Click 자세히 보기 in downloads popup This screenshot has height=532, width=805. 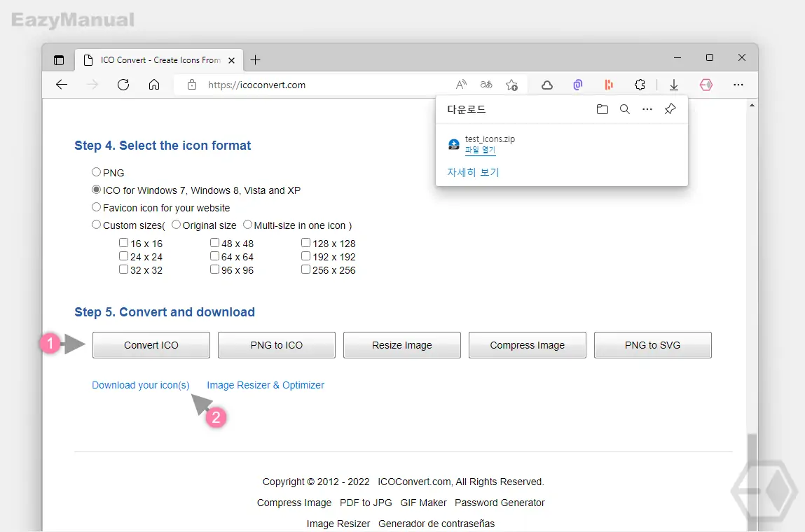(473, 172)
